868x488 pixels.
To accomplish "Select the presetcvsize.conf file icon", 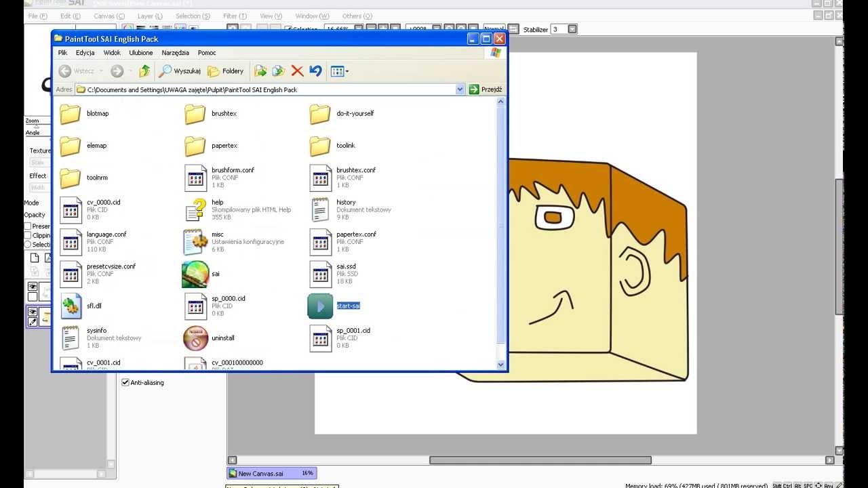I will tap(71, 274).
